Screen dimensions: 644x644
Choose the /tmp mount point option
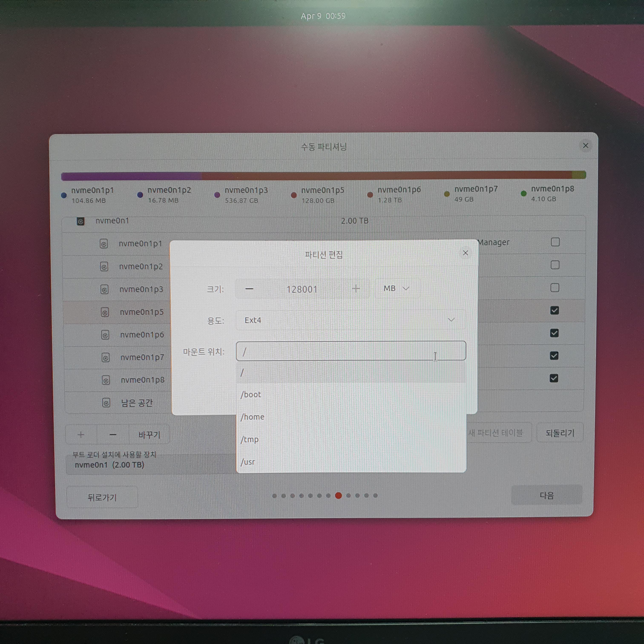click(x=351, y=439)
